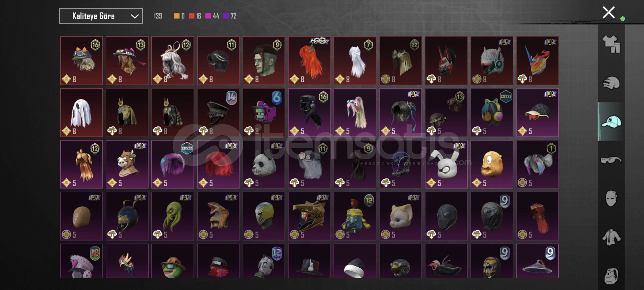This screenshot has height=290, width=644.
Task: Filter by the purple quality swatch 72
Action: [x=230, y=16]
